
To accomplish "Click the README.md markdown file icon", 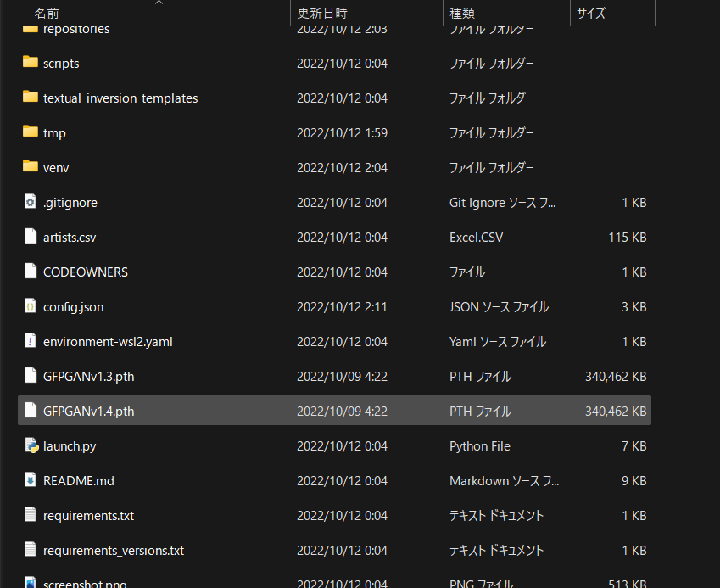I will 31,480.
